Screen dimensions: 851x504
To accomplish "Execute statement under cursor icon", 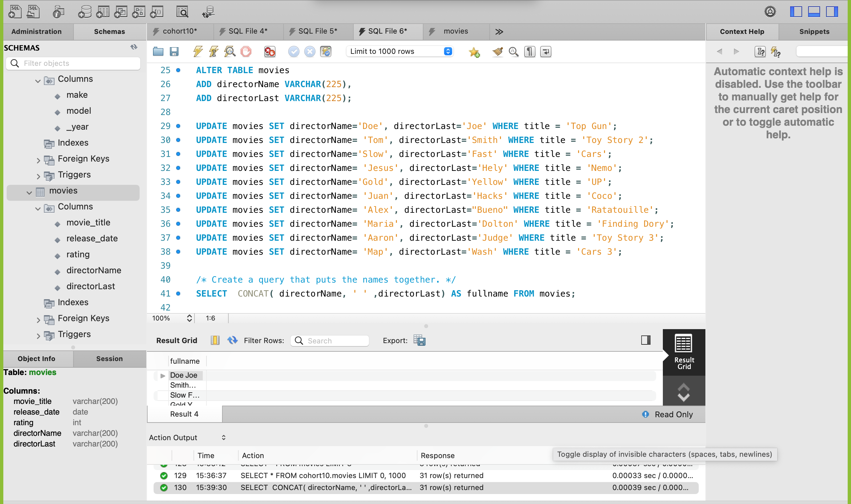I will (214, 52).
